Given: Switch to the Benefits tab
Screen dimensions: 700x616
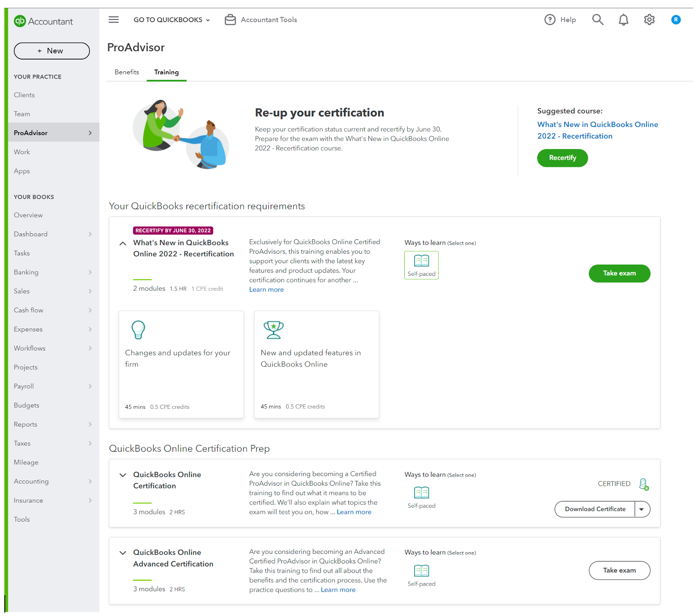Looking at the screenshot, I should [127, 72].
